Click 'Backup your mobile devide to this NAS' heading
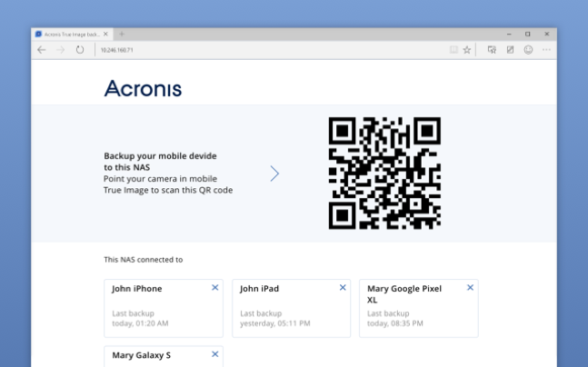Image resolution: width=588 pixels, height=367 pixels. 160,162
